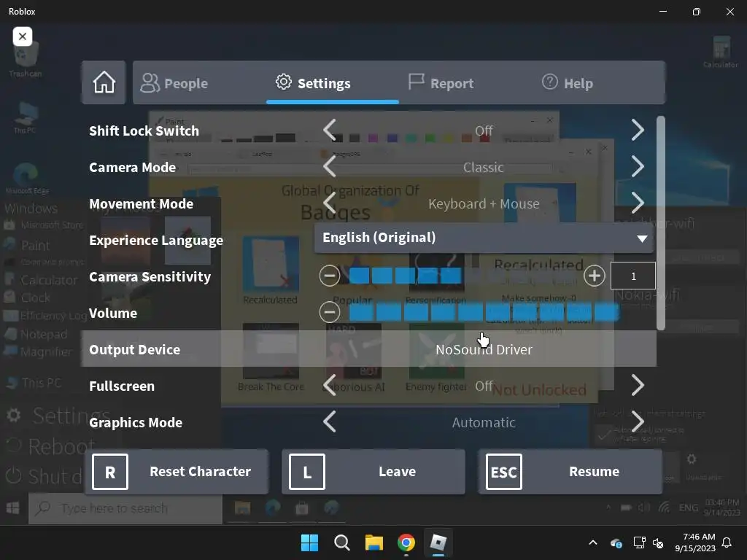
Task: Toggle Shift Lock Switch with left arrow
Action: click(330, 130)
